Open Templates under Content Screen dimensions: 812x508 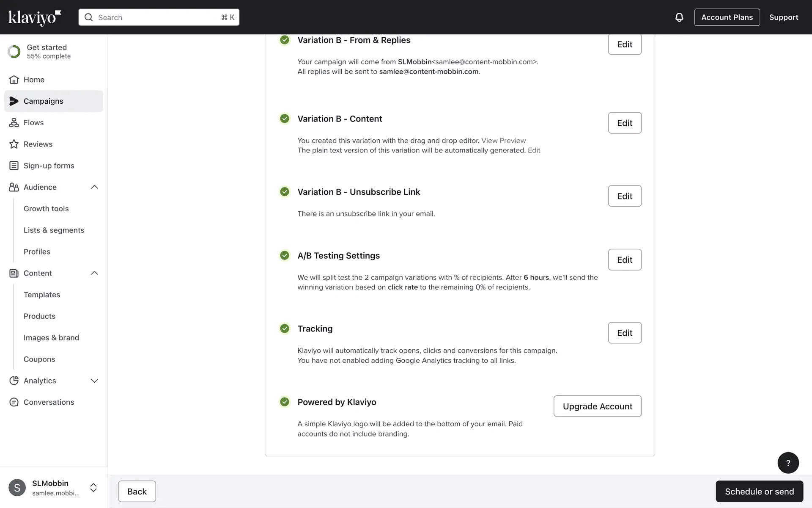click(x=41, y=295)
